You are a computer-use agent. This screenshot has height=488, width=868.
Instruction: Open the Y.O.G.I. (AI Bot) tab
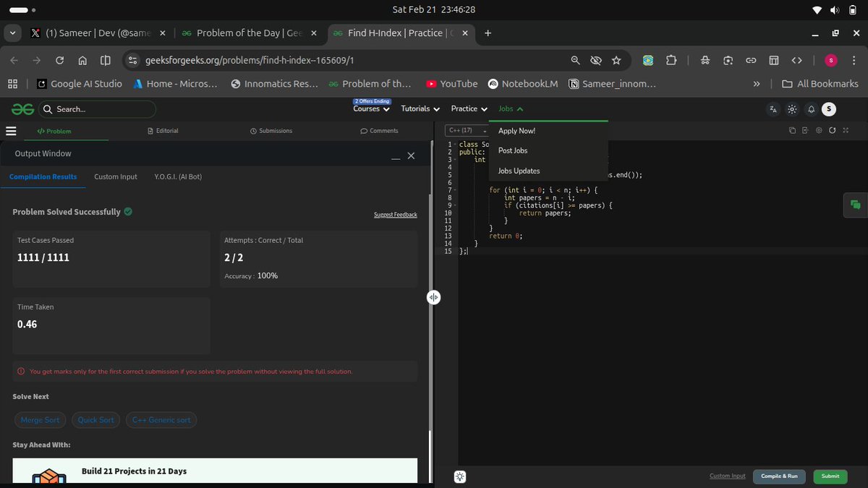coord(178,176)
